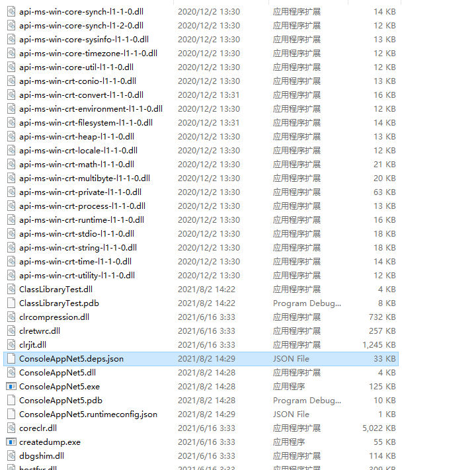Select api-ms-win-crt-stdio-l1-1-0.dll
The height and width of the screenshot is (470, 476).
[x=77, y=233]
